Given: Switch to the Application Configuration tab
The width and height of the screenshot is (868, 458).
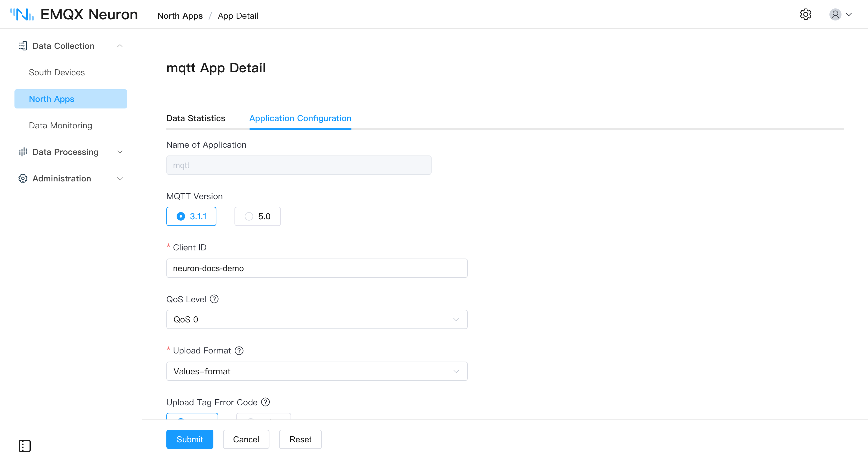Looking at the screenshot, I should [300, 118].
